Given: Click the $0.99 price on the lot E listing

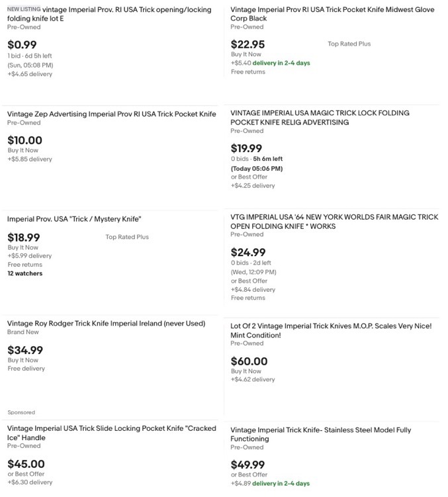Looking at the screenshot, I should [22, 45].
